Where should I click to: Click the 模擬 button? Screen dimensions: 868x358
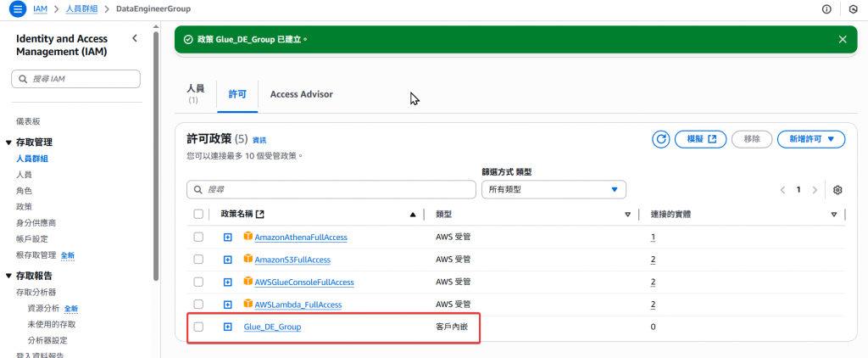pyautogui.click(x=701, y=139)
